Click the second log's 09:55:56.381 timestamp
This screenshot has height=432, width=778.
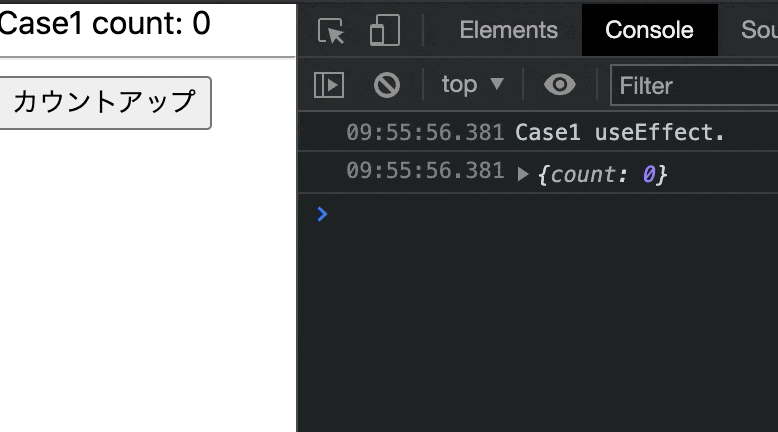tap(425, 171)
